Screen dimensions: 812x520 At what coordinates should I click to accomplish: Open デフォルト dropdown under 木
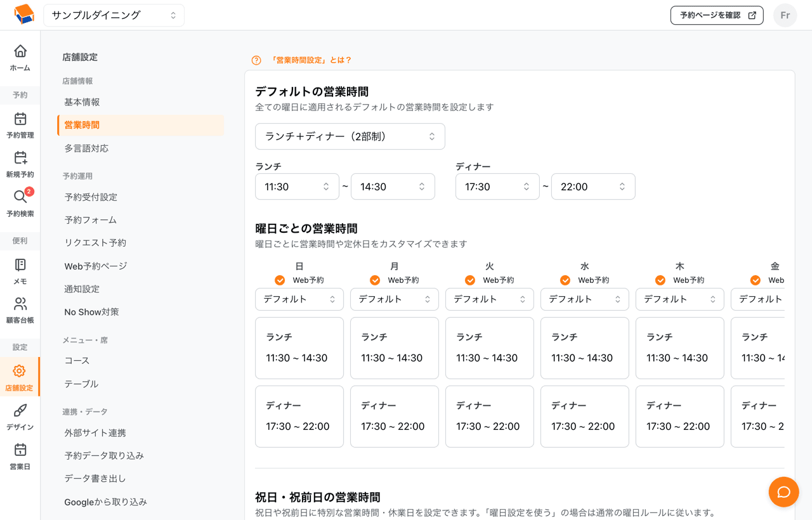(x=680, y=299)
